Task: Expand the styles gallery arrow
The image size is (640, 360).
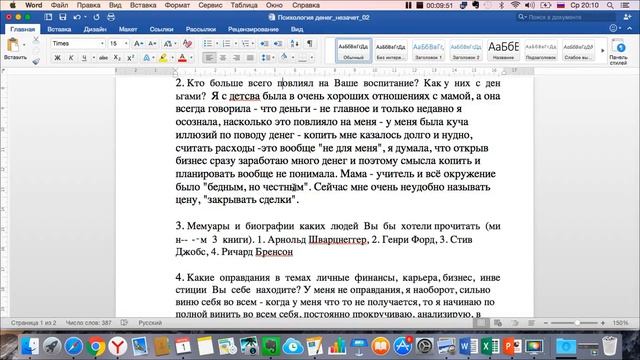Action: click(602, 51)
